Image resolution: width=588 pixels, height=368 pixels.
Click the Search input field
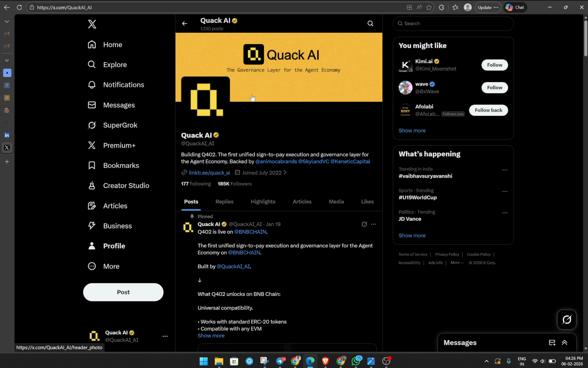click(x=453, y=24)
